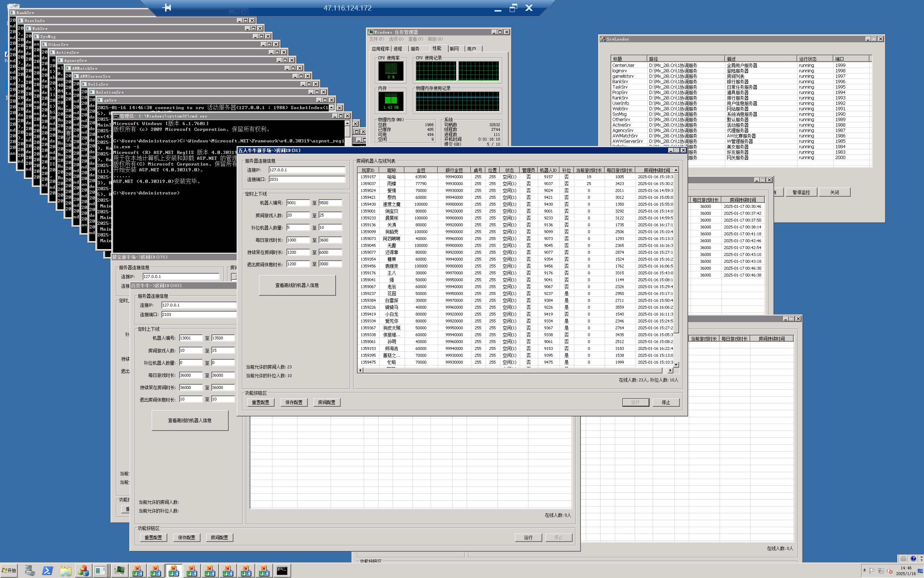Open Windows PowerShell from the taskbar
Viewport: 924px width, 578px height.
(x=47, y=571)
